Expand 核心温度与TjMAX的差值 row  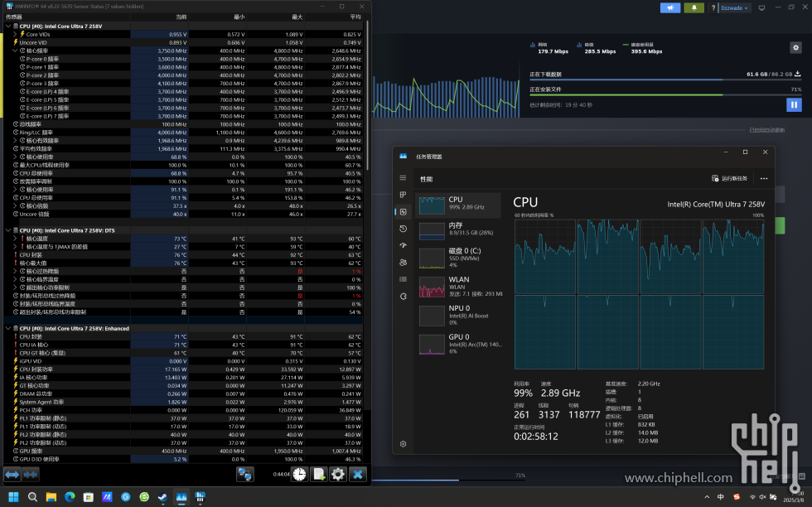(x=15, y=247)
